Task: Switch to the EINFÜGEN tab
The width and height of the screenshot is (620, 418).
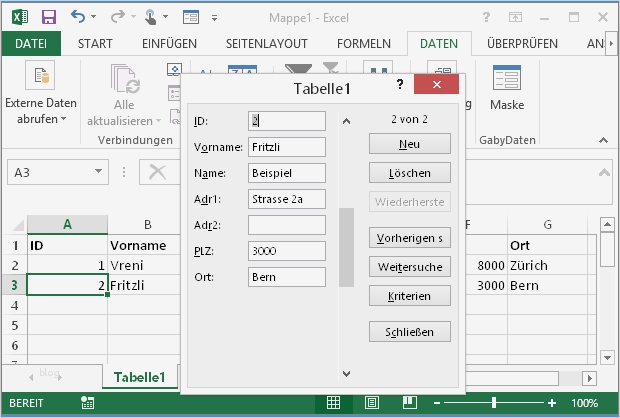Action: (x=169, y=44)
